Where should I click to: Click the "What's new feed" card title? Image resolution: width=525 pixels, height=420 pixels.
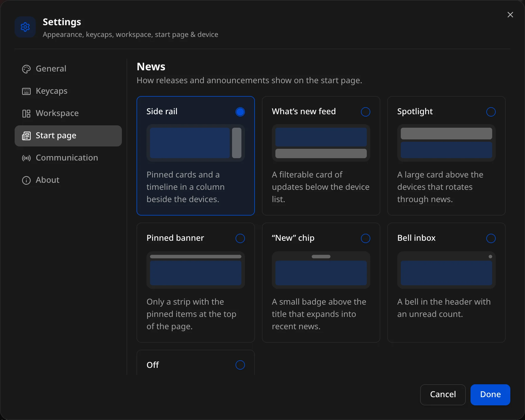pos(304,112)
